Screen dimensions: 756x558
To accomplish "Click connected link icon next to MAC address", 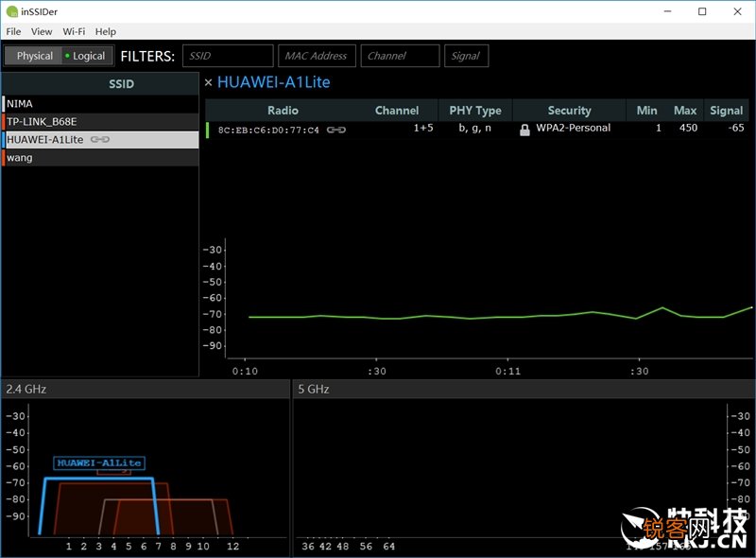I will 336,130.
